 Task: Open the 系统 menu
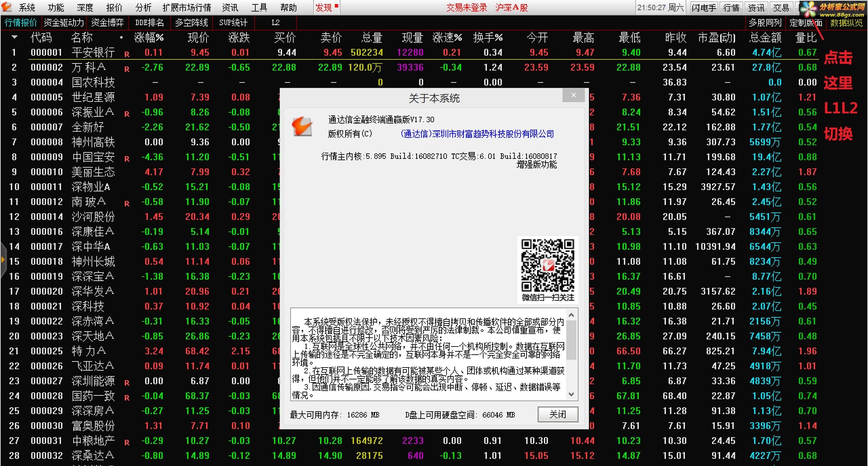[27, 7]
